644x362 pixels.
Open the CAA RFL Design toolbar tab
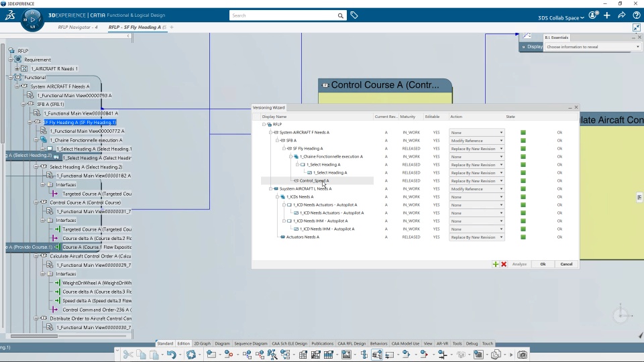(352, 343)
